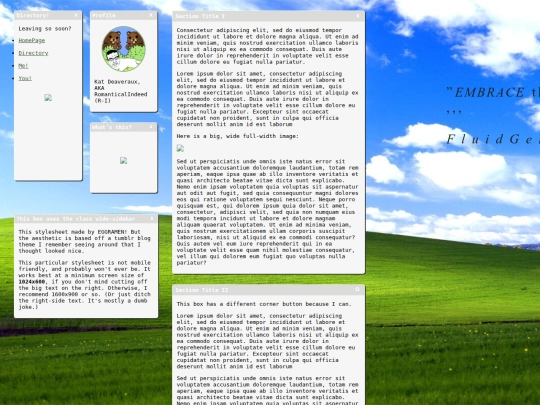Image resolution: width=540 pixels, height=405 pixels.
Task: Click the 'EMBRACE' italic quote text
Action: click(490, 92)
